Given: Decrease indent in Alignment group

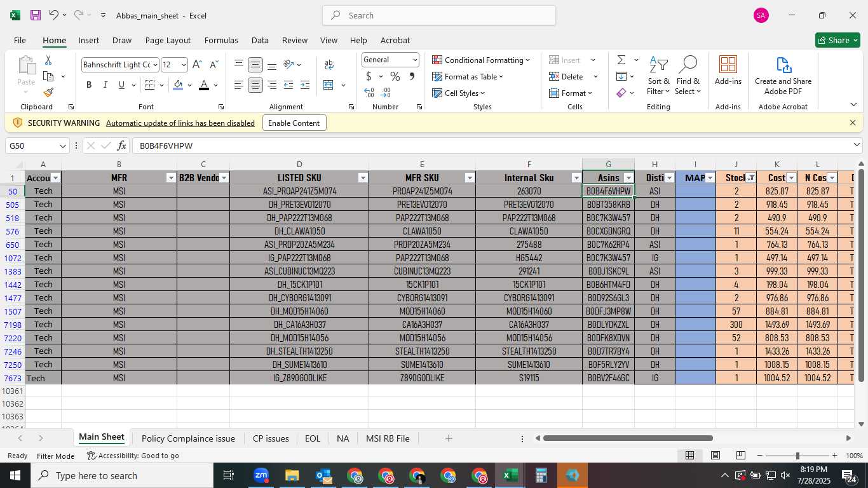Looking at the screenshot, I should tap(288, 85).
